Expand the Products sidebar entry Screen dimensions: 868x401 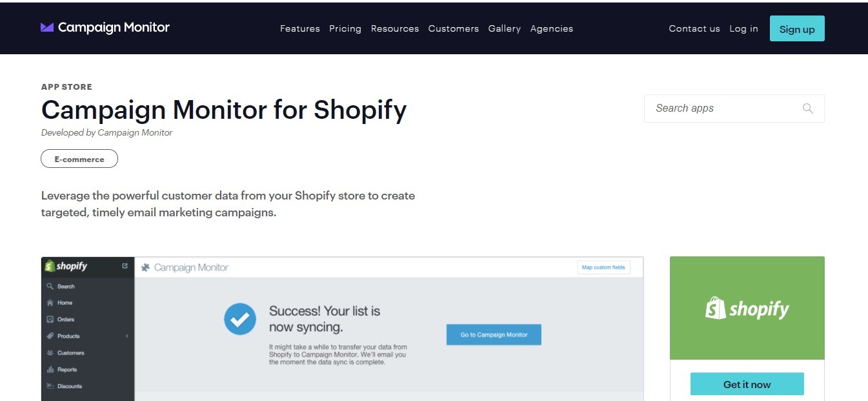(x=126, y=336)
